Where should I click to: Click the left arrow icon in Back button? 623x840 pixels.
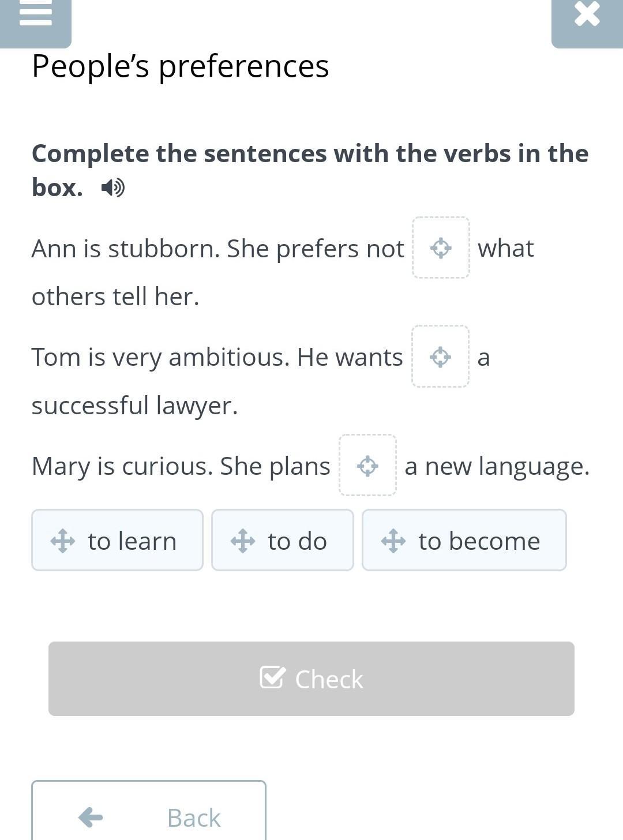click(91, 817)
